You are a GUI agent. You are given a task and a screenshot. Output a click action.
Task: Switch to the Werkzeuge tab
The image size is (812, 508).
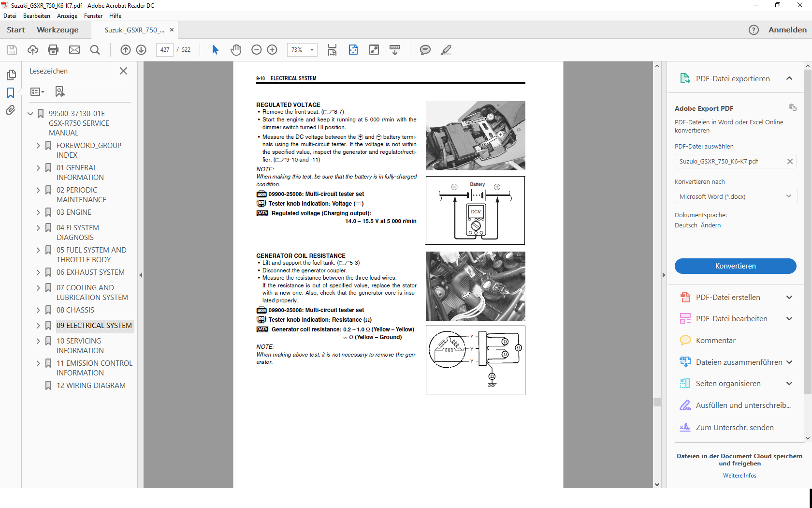[x=58, y=30]
